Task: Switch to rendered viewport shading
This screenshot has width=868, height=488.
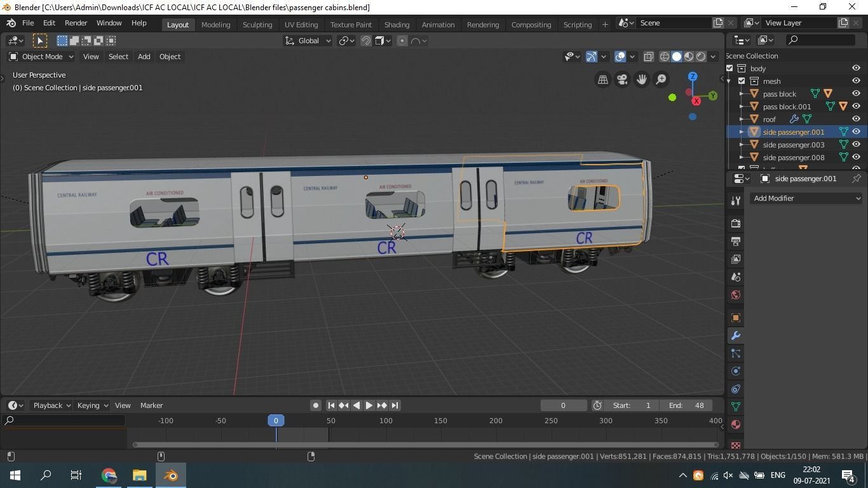Action: (x=701, y=57)
